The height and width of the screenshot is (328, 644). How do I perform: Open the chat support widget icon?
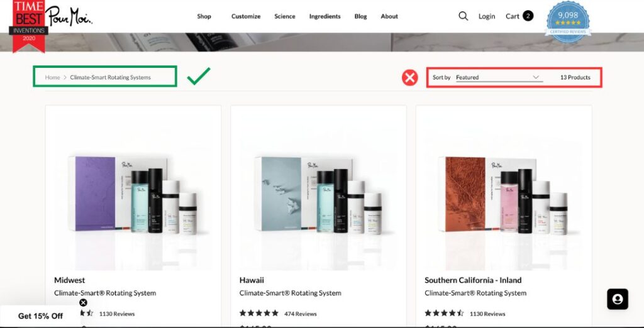pos(618,299)
